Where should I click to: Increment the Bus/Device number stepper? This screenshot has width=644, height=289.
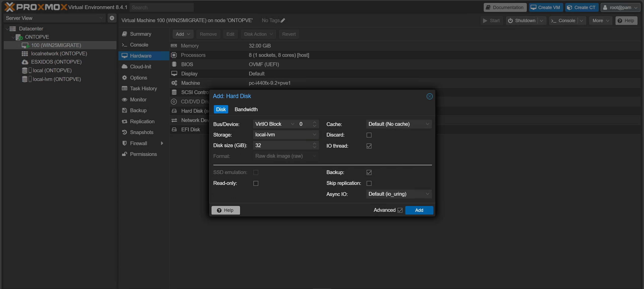314,122
